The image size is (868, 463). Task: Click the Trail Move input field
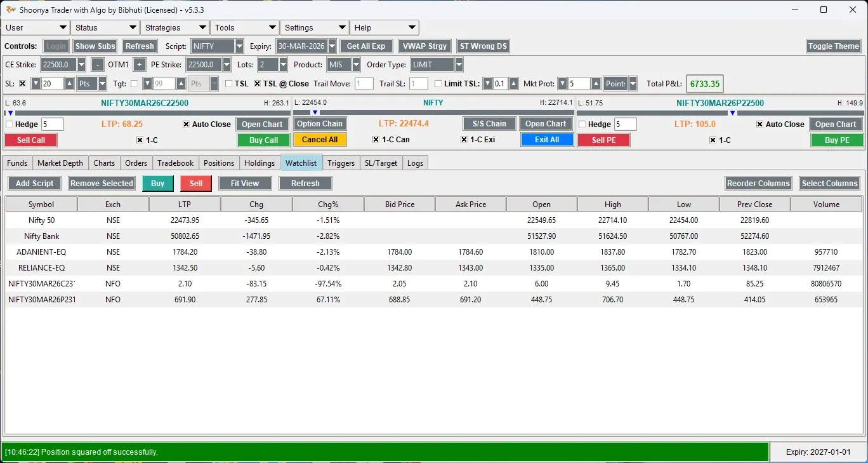[364, 84]
